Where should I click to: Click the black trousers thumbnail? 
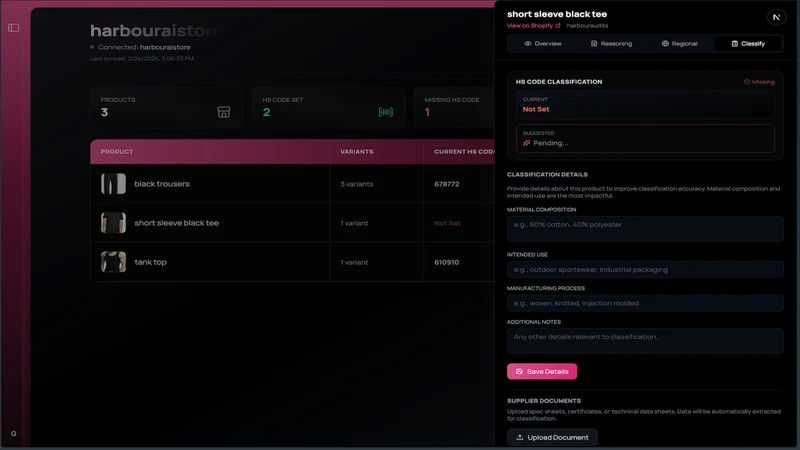click(x=113, y=184)
